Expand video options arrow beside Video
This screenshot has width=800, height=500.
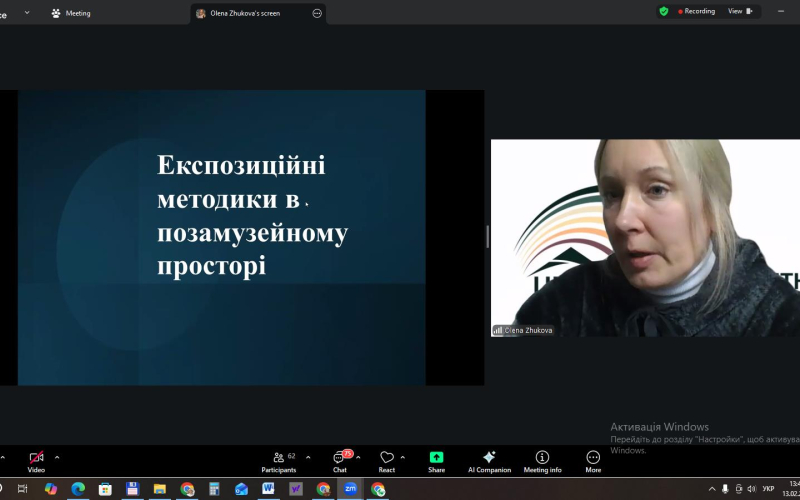point(57,458)
